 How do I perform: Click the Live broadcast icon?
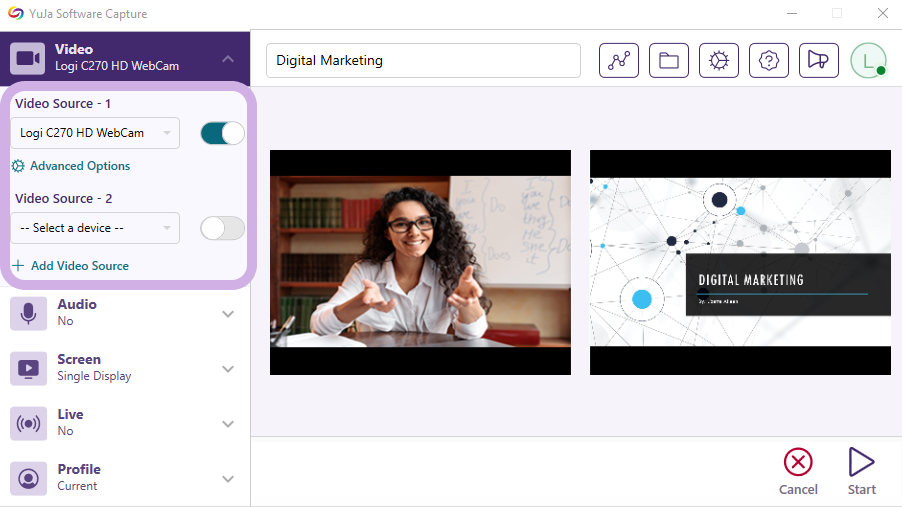click(x=28, y=423)
